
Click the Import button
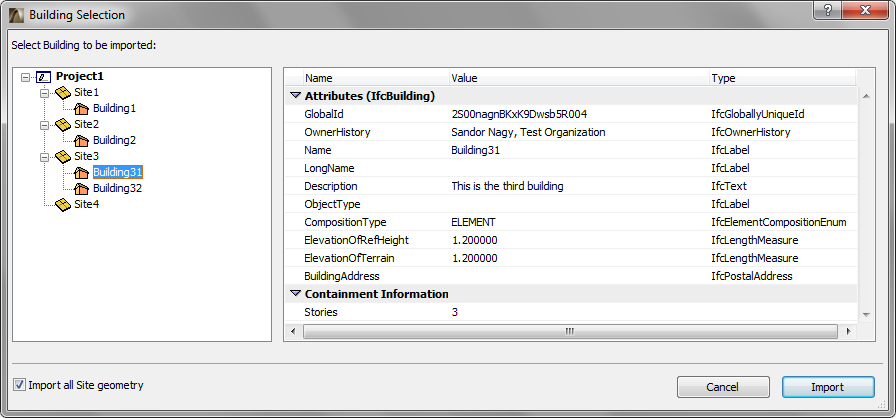point(828,387)
